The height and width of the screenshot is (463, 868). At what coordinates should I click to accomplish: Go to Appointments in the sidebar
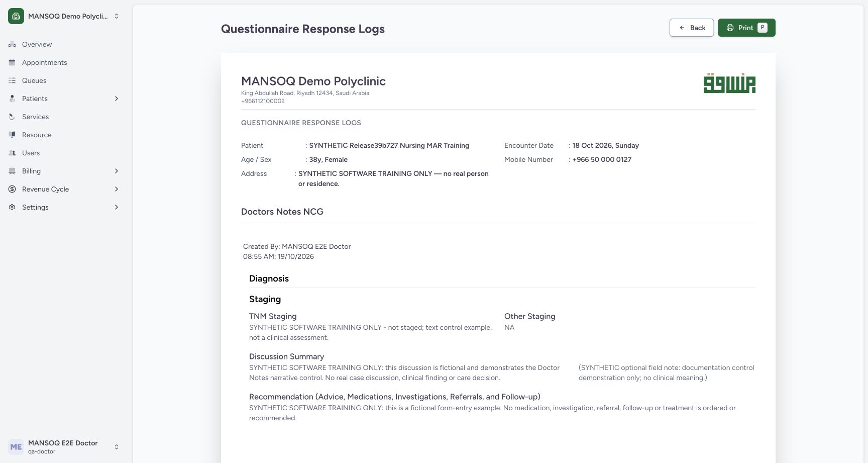pos(64,62)
